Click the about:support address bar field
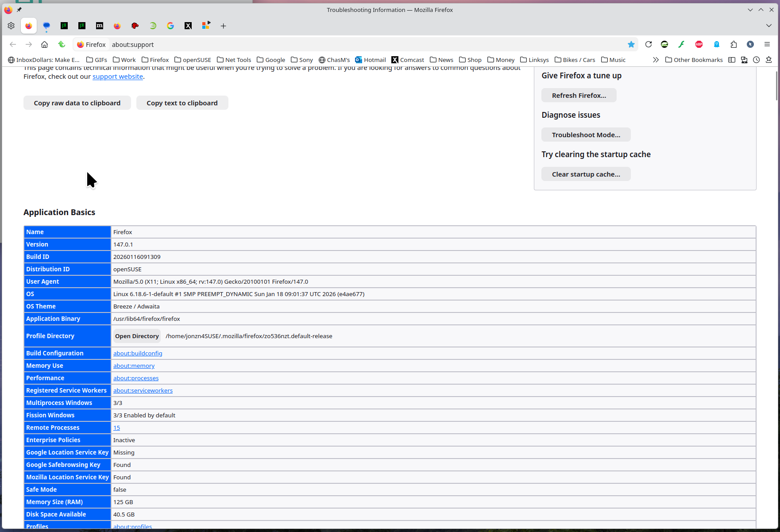The image size is (780, 532). 354,44
